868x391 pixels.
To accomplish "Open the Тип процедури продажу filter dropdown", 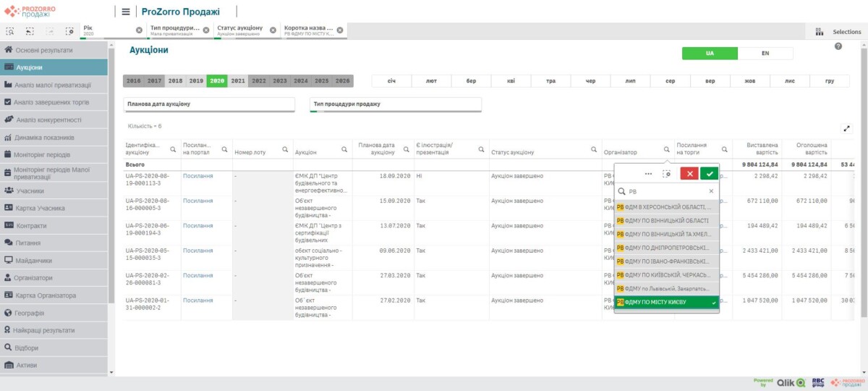I will (x=395, y=104).
